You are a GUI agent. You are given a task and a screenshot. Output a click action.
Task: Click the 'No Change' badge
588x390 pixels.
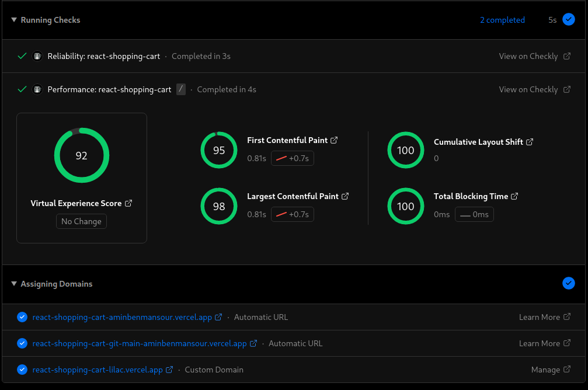pos(81,221)
